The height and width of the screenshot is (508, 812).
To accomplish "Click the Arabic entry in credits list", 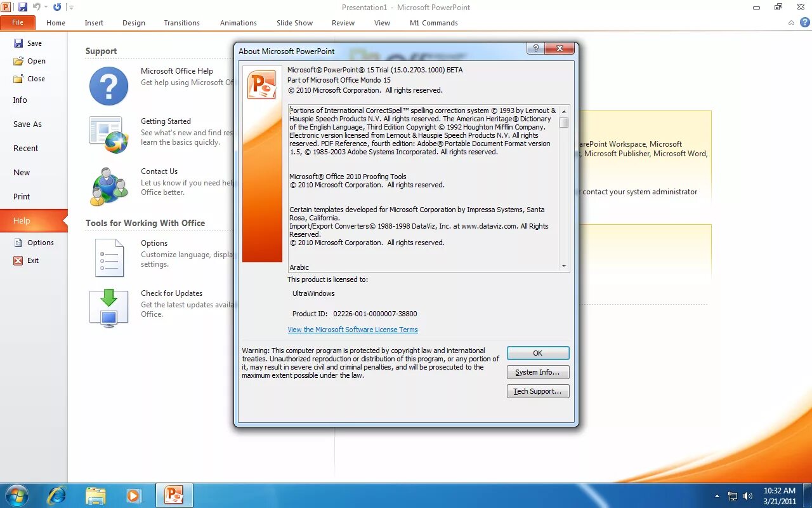I will click(299, 267).
